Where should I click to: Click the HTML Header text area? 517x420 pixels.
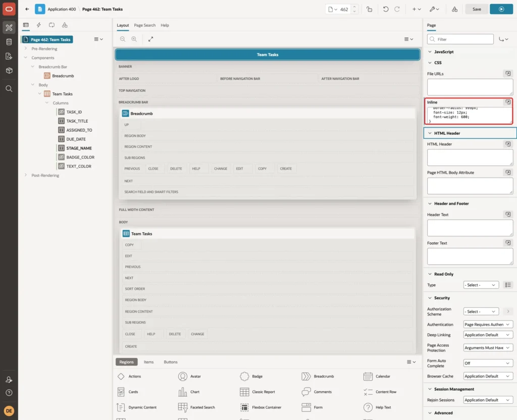click(x=470, y=157)
